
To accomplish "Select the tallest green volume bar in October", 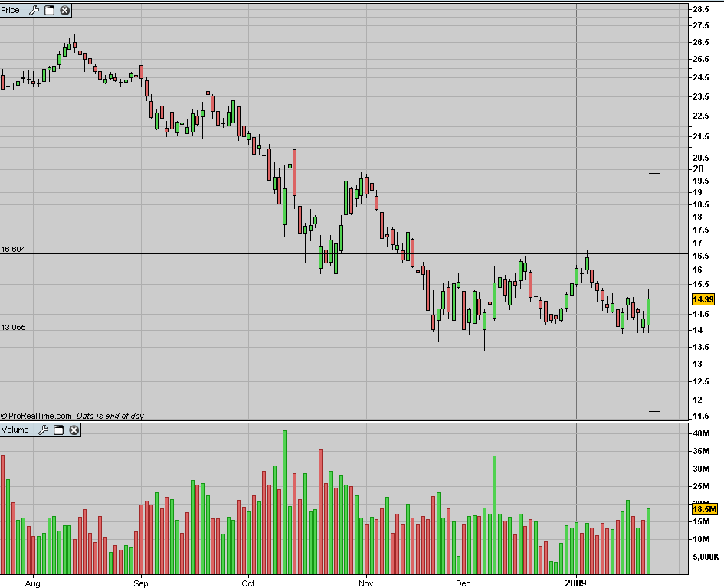I will 284,502.
